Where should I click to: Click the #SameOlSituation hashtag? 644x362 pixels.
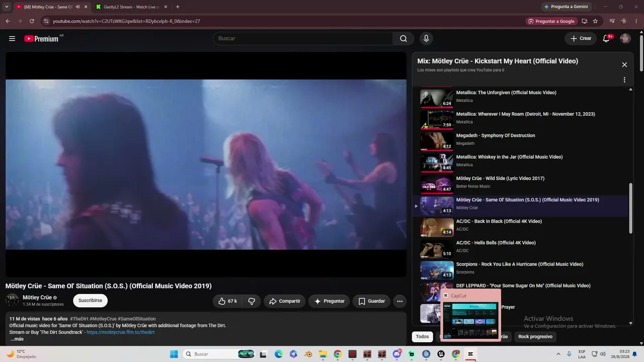point(137,319)
